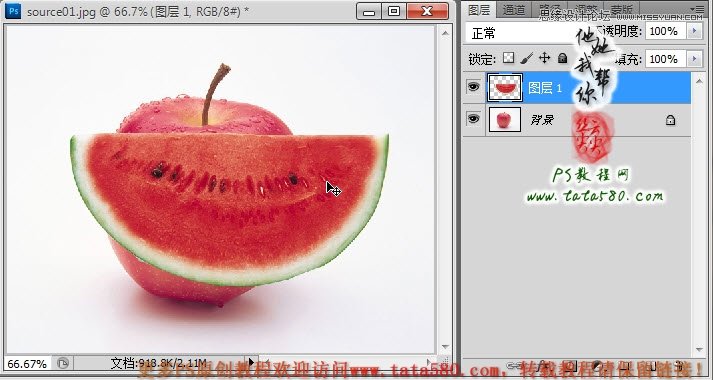Image resolution: width=713 pixels, height=380 pixels.
Task: Hide the 图层 1 layer via eye icon
Action: click(x=473, y=86)
